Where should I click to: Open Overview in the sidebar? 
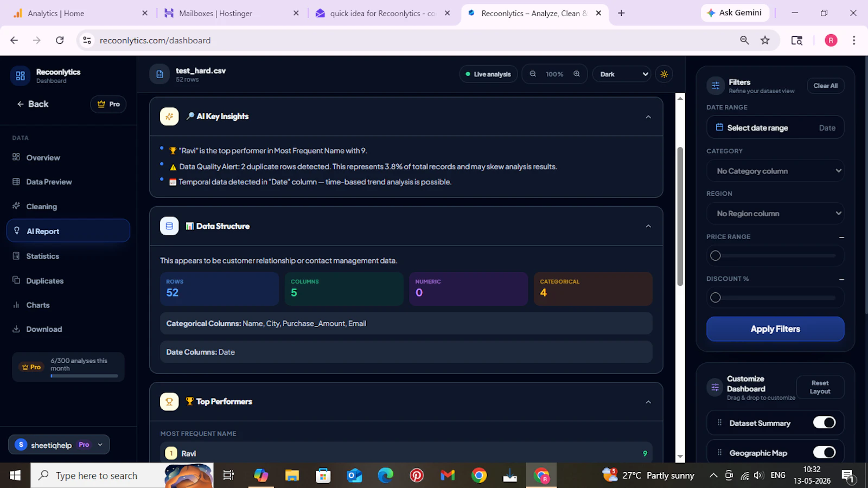pyautogui.click(x=68, y=158)
